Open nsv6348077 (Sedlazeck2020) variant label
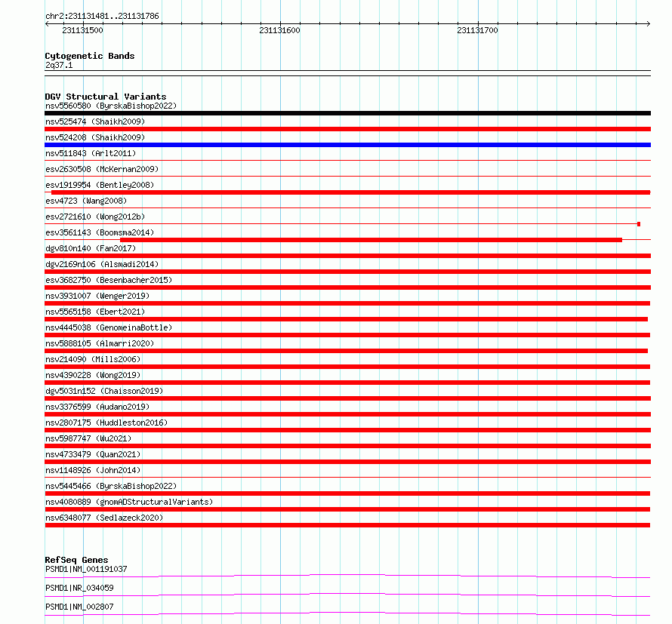 (x=104, y=518)
